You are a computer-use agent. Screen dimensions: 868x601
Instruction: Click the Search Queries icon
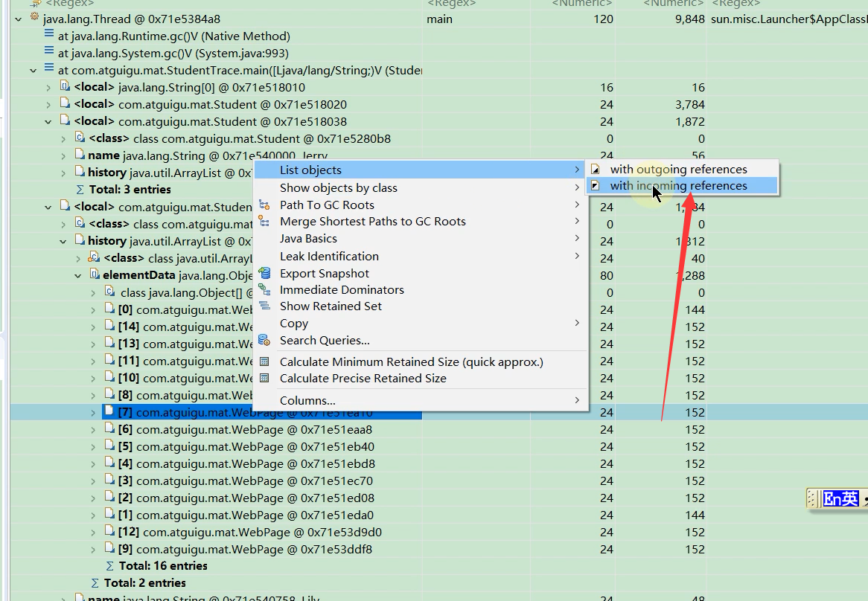[264, 340]
